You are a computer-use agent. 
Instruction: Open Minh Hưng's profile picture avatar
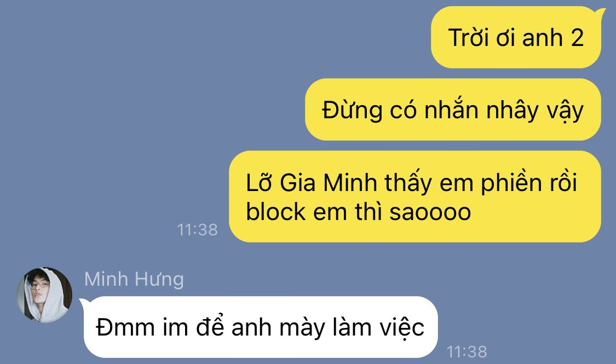[44, 295]
